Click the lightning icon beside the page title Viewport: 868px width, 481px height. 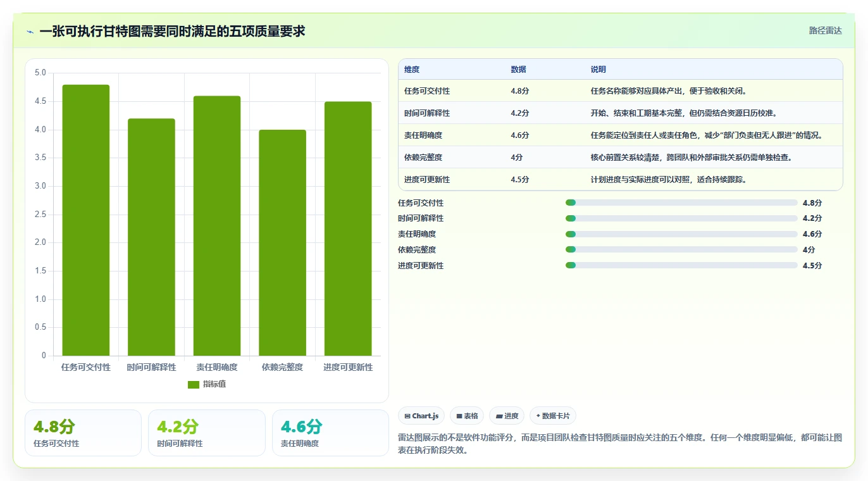[30, 32]
